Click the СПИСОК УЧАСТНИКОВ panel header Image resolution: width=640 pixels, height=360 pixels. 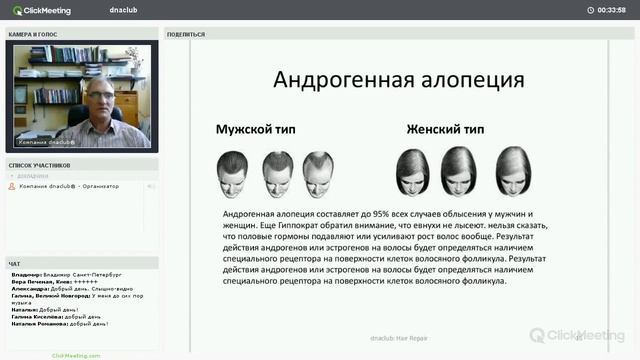point(82,165)
